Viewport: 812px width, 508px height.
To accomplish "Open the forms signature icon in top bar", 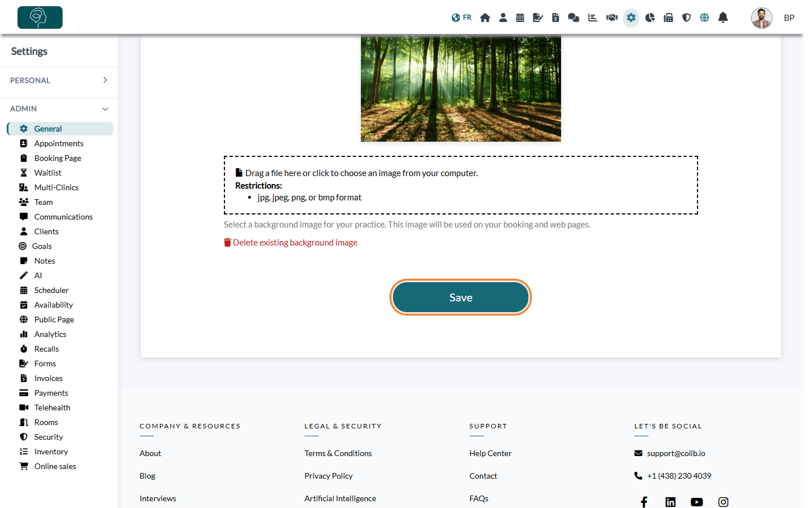I will [538, 17].
